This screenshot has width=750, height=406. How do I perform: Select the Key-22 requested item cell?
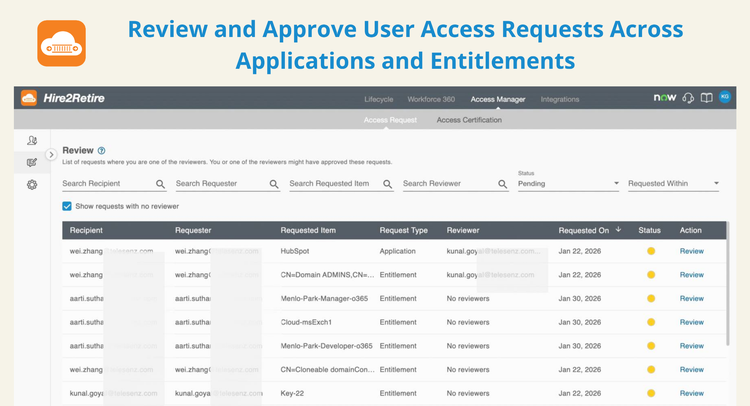[x=292, y=393]
